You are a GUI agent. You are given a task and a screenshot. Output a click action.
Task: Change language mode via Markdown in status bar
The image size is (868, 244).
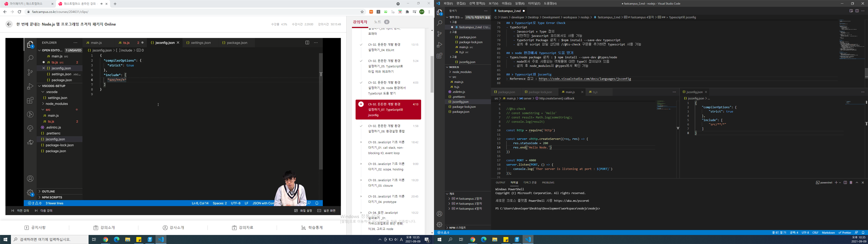[828, 233]
